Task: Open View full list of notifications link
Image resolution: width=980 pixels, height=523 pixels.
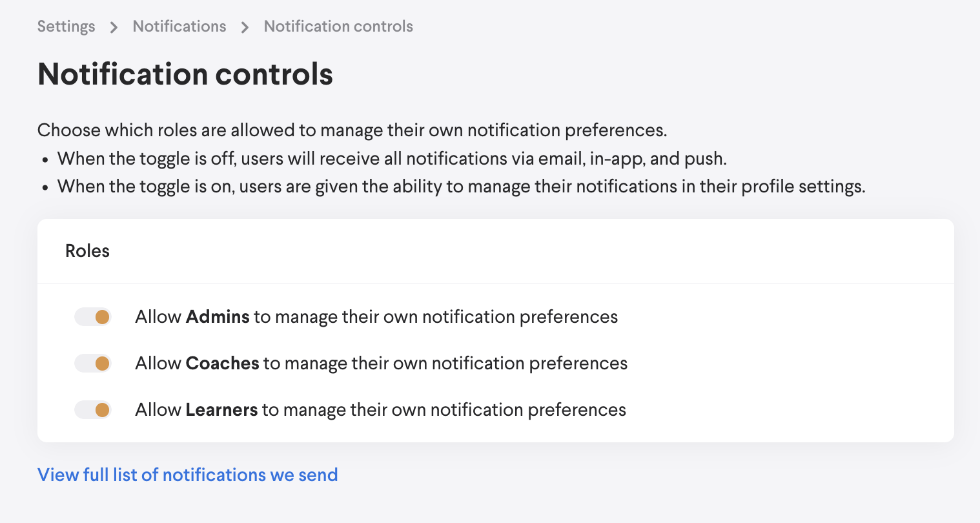Action: 188,475
